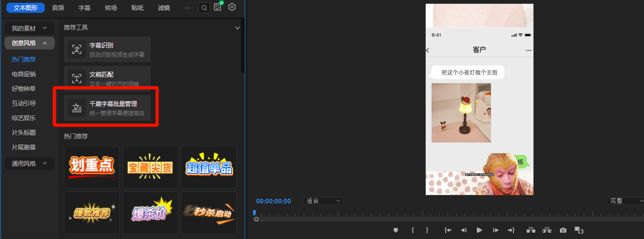Expand the 我的素材 section
Viewport: 644px width, 239px height.
click(x=30, y=28)
